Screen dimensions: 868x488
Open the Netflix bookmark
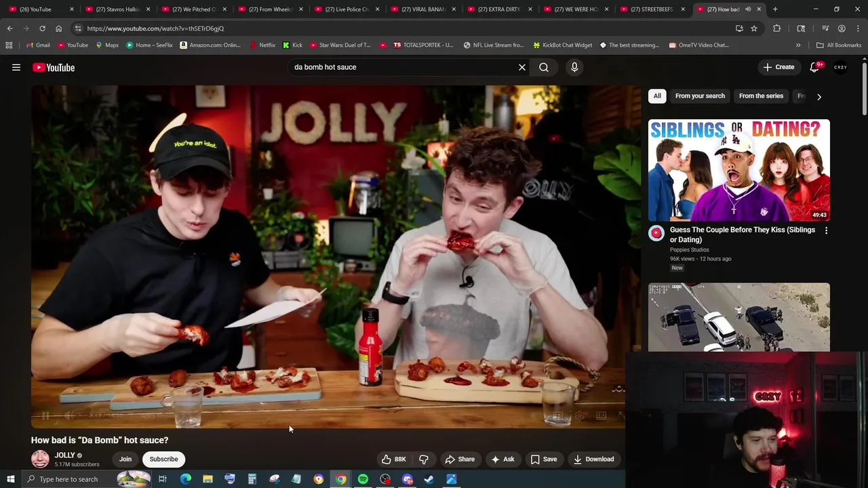point(262,45)
